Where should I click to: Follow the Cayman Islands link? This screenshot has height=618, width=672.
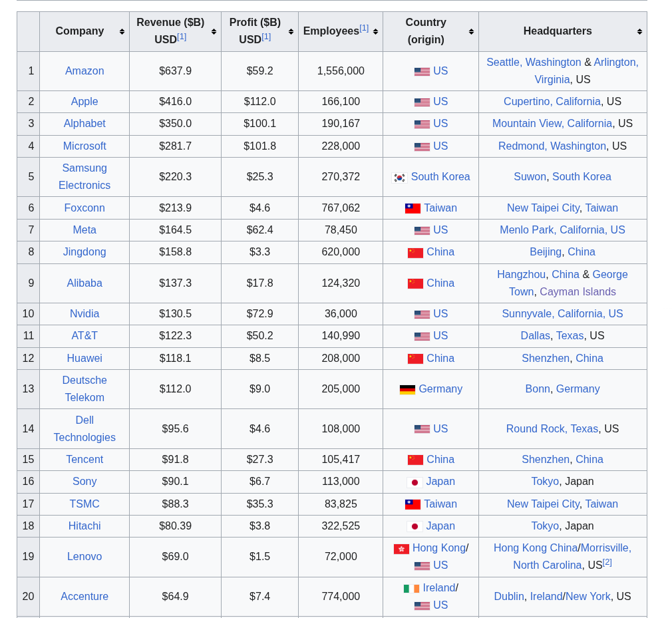point(578,292)
